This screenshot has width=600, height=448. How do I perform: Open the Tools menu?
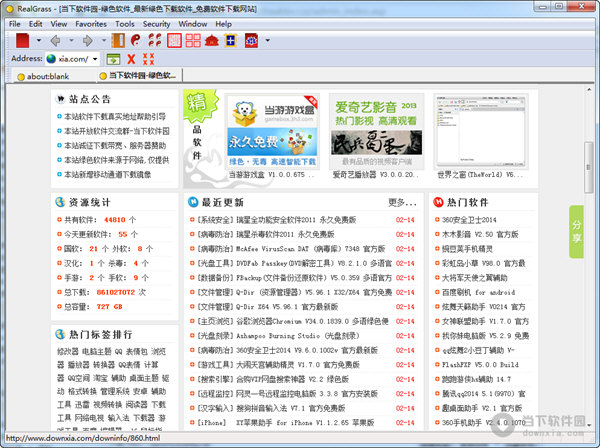(x=125, y=24)
